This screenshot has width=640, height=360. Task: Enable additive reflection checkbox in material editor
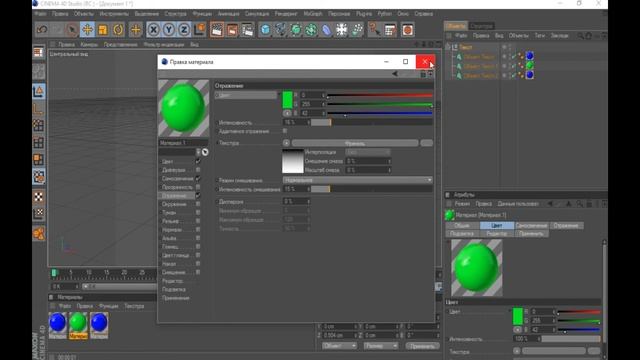(285, 131)
